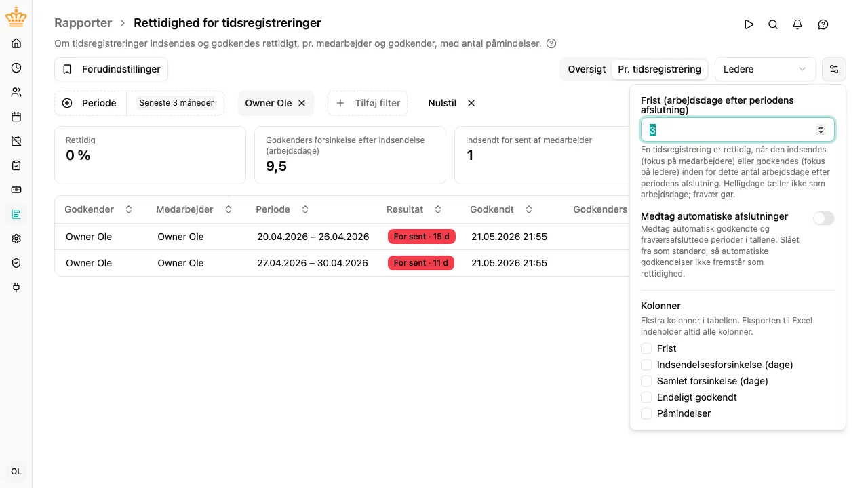Open the clipboard check icon in the sidebar
Viewport: 868px width, 488px height.
tap(16, 165)
